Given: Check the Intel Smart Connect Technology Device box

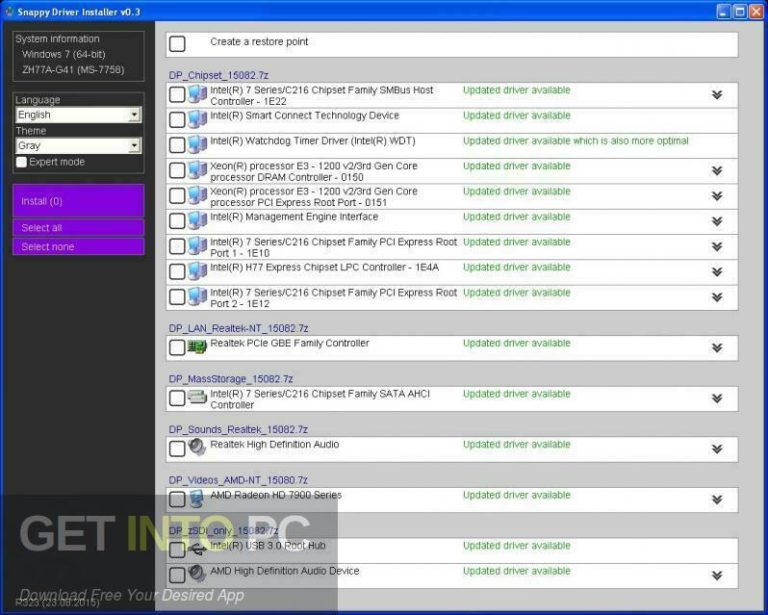Looking at the screenshot, I should pos(177,120).
